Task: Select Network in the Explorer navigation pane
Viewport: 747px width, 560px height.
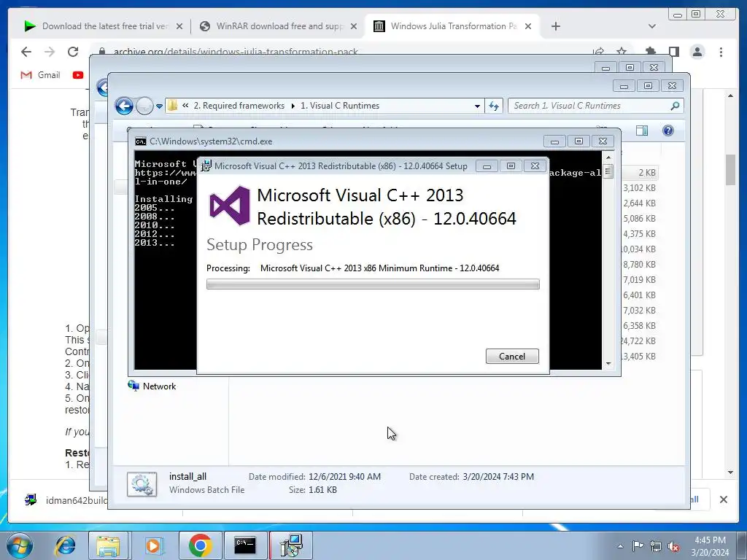Action: 152,386
